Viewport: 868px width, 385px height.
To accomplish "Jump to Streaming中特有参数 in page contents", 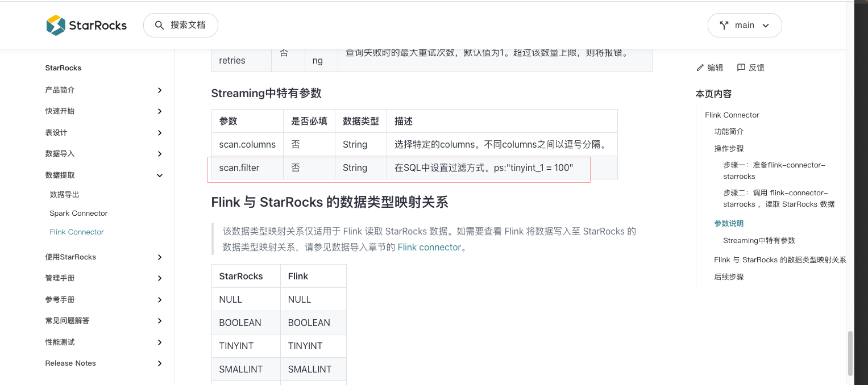I will pos(759,241).
